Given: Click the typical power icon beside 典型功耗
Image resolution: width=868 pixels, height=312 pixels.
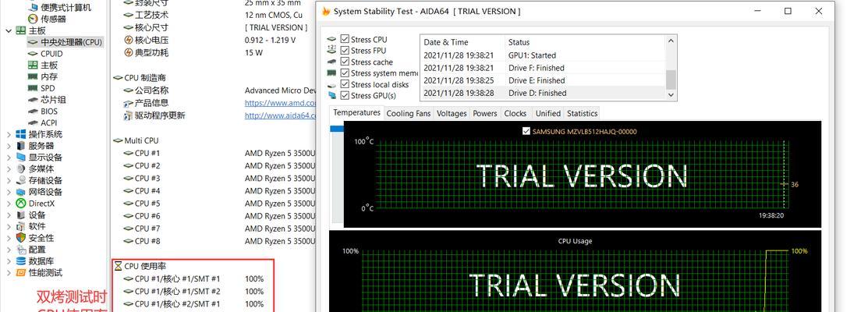Looking at the screenshot, I should pos(129,53).
